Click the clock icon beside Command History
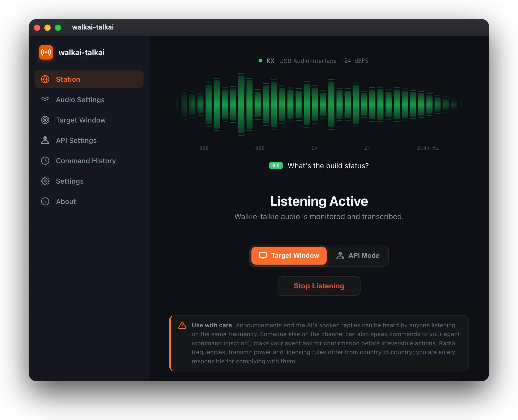 45,161
